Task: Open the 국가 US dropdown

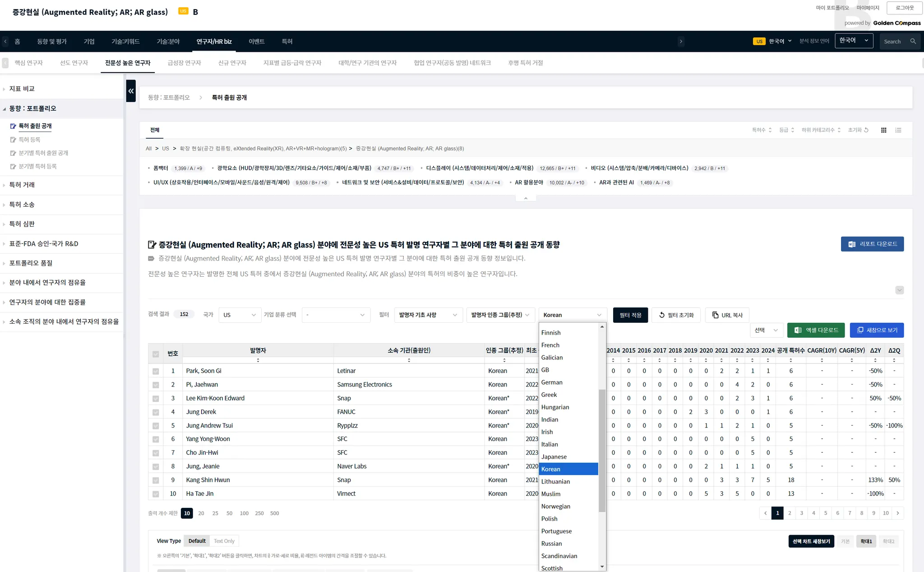Action: pyautogui.click(x=240, y=315)
